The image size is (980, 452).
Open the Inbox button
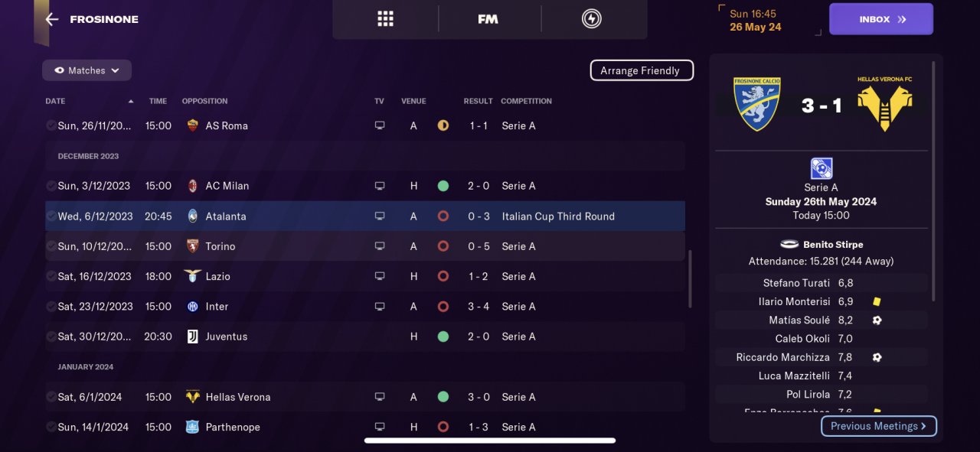pyautogui.click(x=880, y=19)
